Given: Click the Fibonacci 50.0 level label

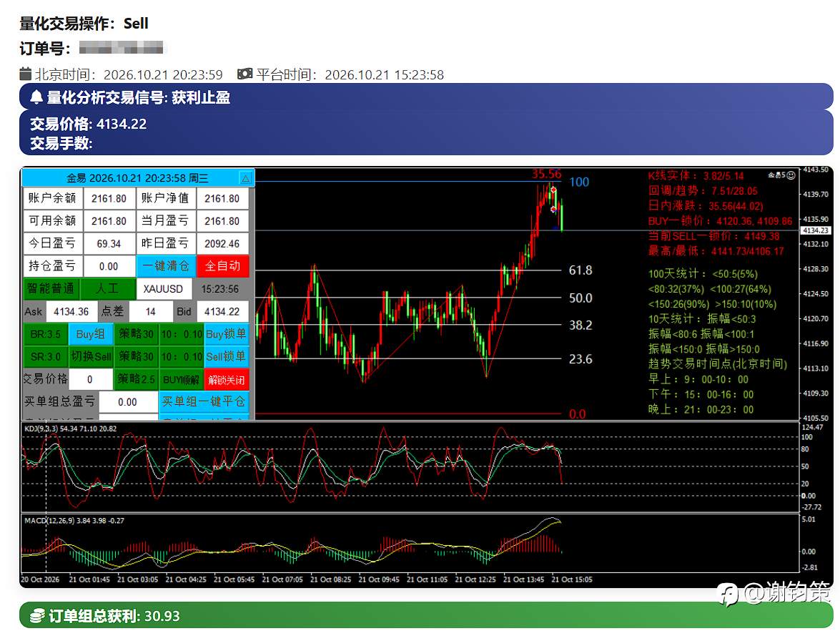Looking at the screenshot, I should 580,298.
